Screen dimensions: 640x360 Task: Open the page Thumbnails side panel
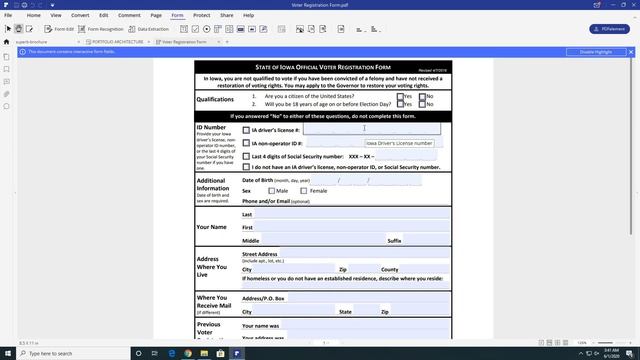point(6,57)
